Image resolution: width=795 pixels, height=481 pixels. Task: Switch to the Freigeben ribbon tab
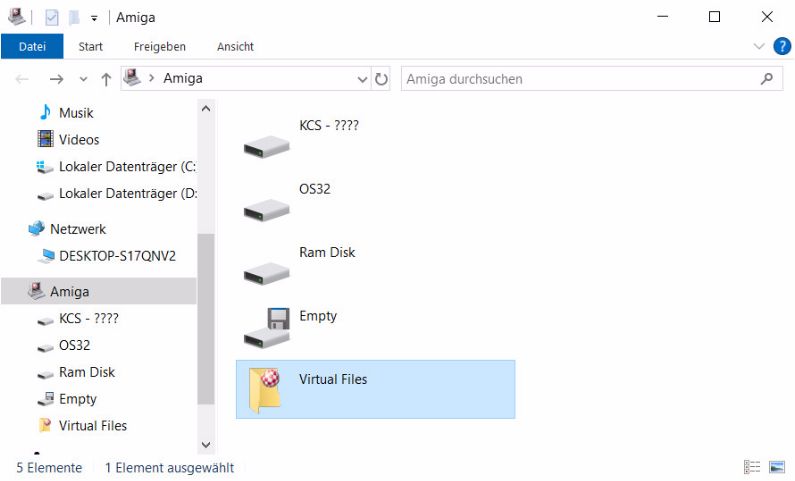[x=160, y=47]
